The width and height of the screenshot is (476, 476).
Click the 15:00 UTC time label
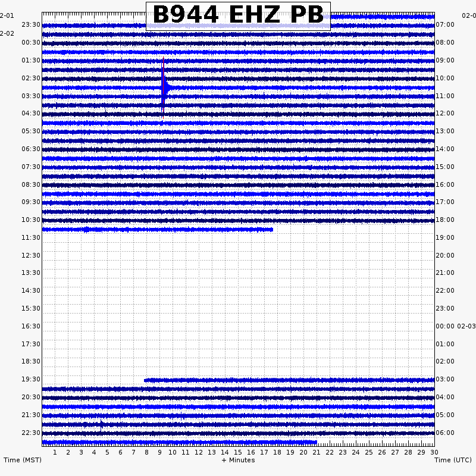click(x=445, y=167)
